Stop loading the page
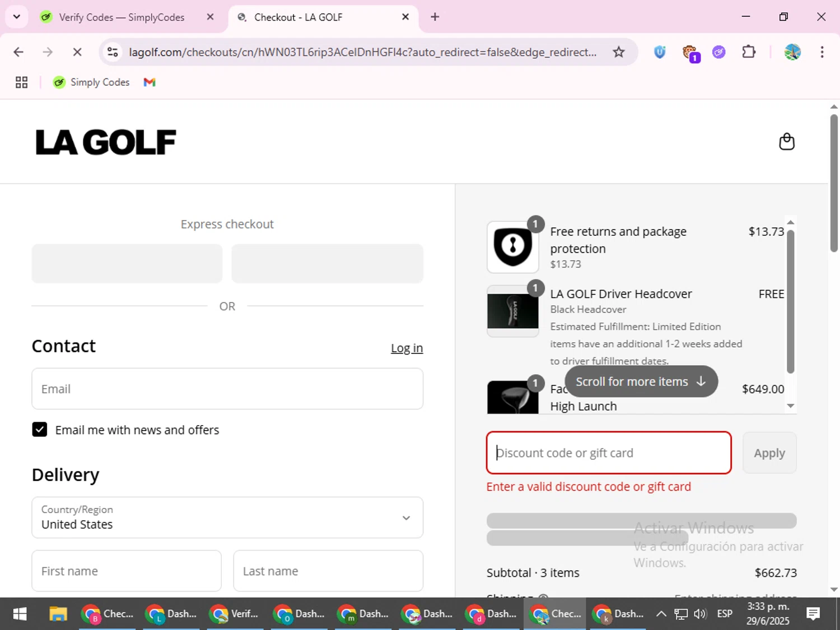This screenshot has width=840, height=630. (77, 52)
